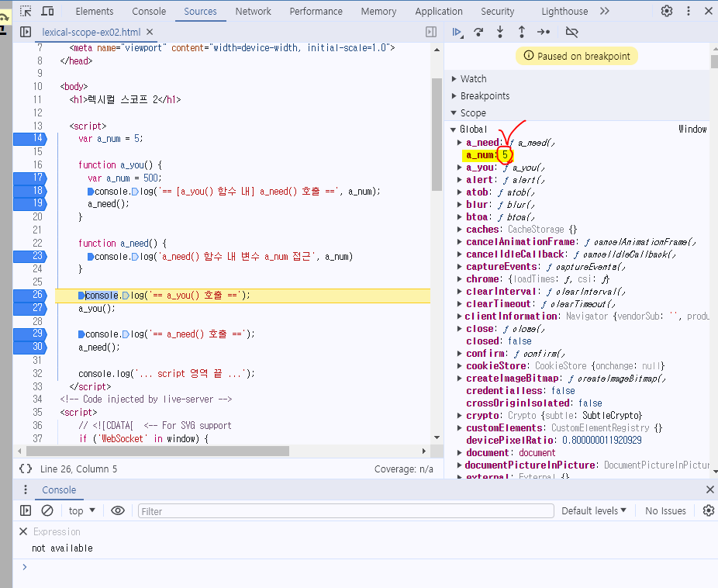Open the DevTools three-dot customize menu
Viewport: 718px width, 588px height.
(689, 11)
